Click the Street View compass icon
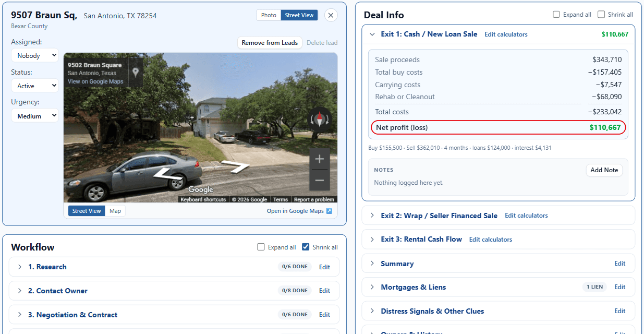Viewport: 644px width, 334px height. tap(319, 120)
